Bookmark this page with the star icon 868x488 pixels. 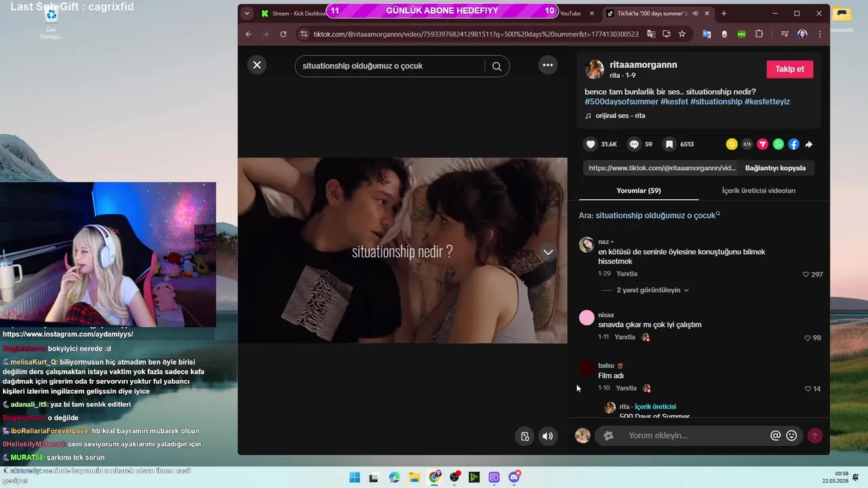pyautogui.click(x=682, y=34)
